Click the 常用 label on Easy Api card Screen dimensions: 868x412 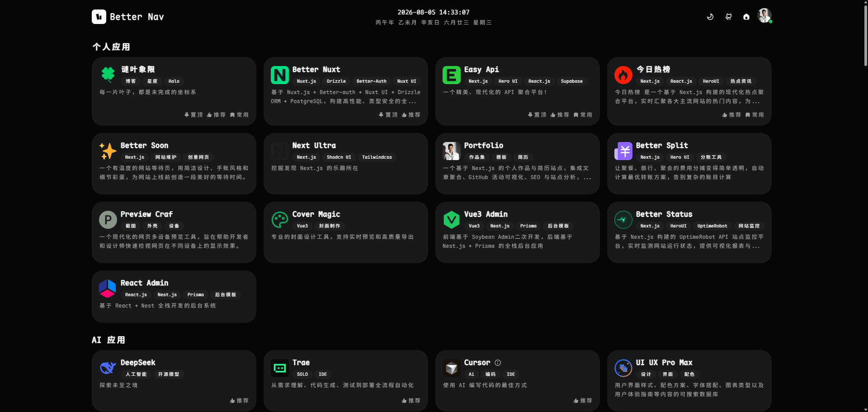coord(583,115)
